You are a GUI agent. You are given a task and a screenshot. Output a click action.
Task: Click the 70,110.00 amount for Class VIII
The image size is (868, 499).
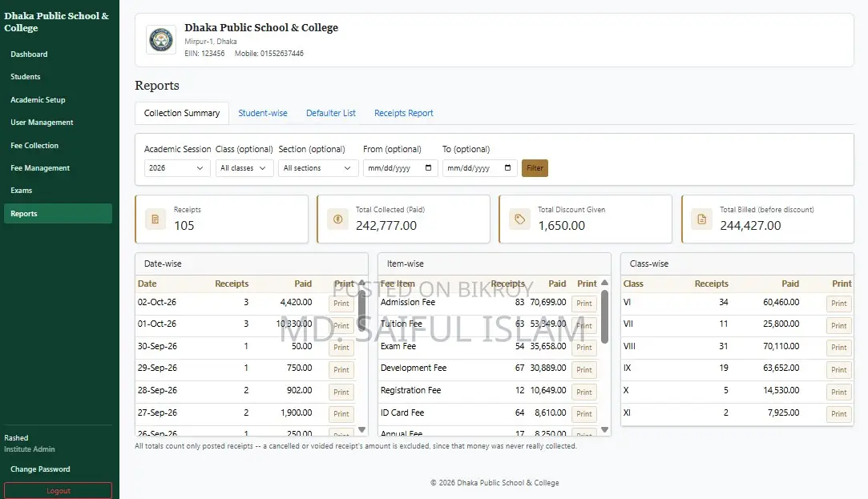pos(781,346)
